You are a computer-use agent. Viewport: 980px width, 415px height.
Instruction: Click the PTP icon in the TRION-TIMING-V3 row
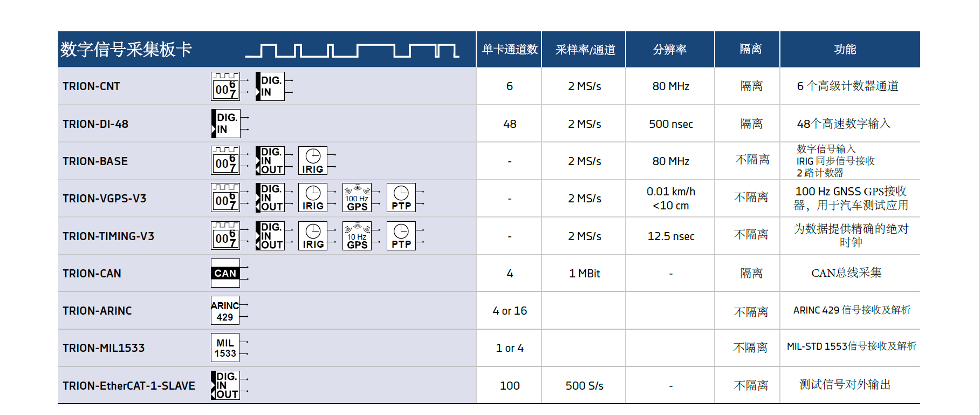point(401,236)
